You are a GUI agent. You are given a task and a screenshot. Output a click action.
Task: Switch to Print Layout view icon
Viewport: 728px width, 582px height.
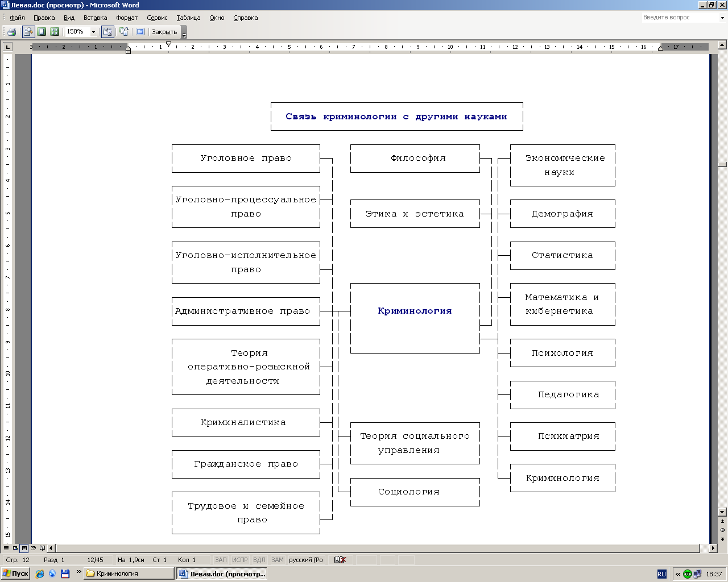[x=24, y=548]
